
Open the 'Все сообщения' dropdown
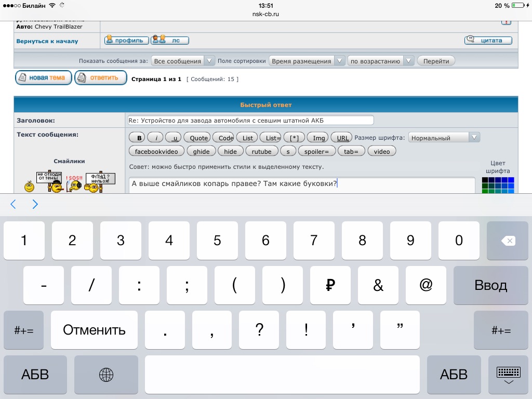183,61
